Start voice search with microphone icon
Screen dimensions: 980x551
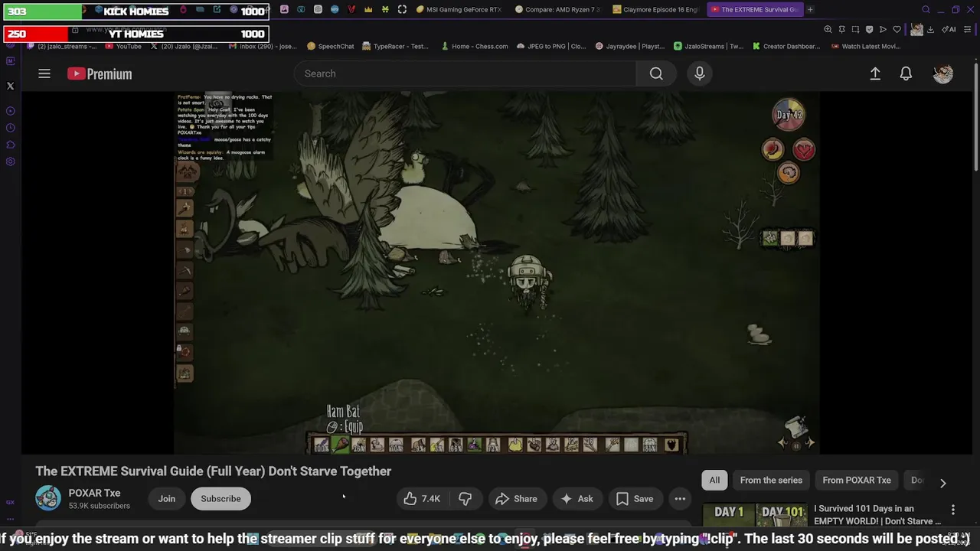click(699, 73)
